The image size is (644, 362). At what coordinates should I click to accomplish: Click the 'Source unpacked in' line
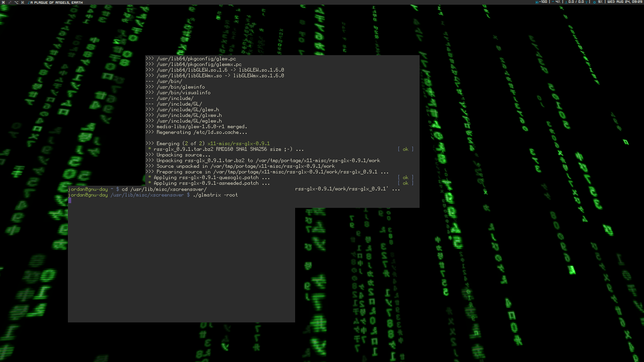[240, 166]
